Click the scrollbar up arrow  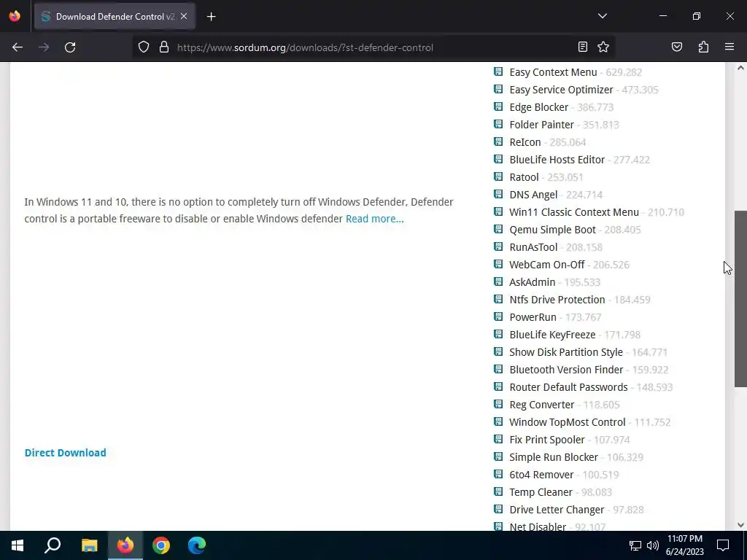[x=740, y=68]
